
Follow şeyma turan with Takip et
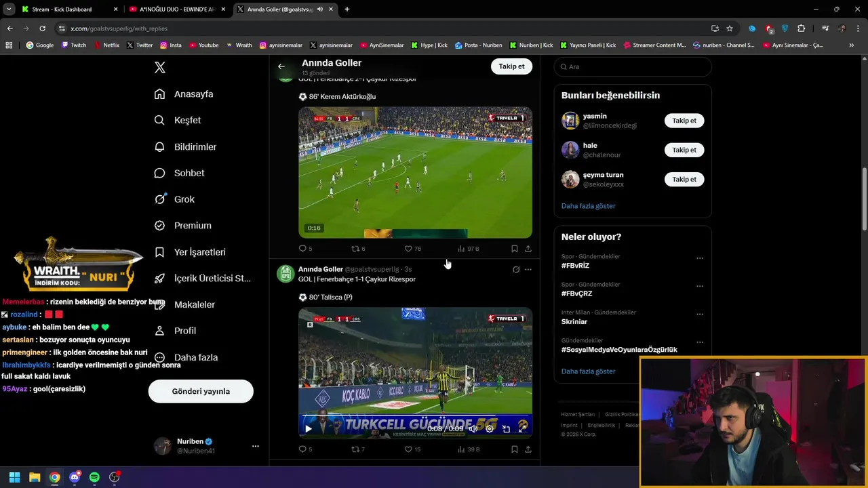[684, 180]
